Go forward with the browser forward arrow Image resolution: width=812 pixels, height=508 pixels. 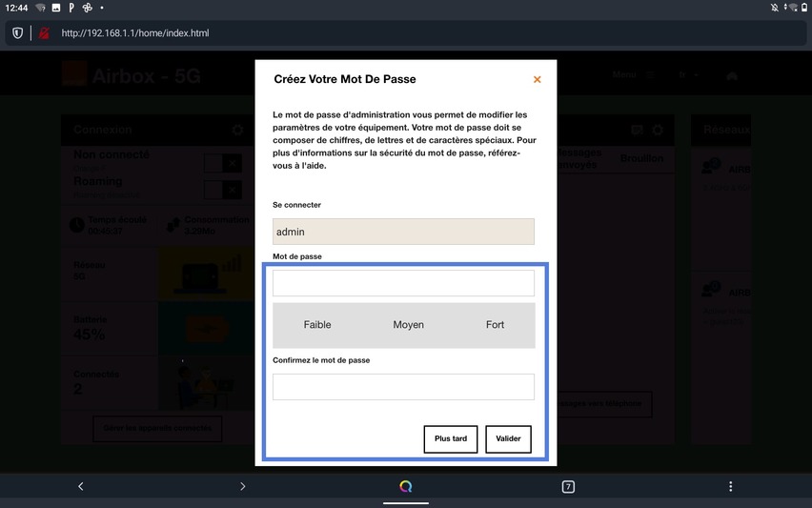243,486
